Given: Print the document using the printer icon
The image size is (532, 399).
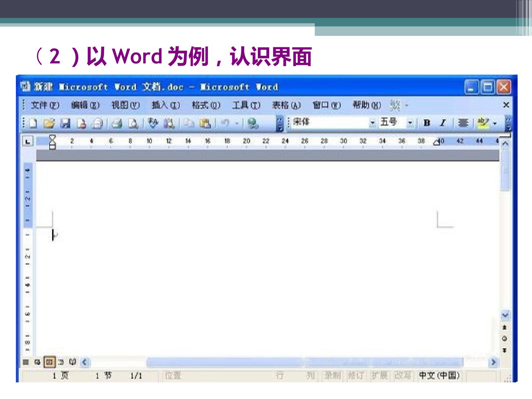Looking at the screenshot, I should (x=117, y=123).
